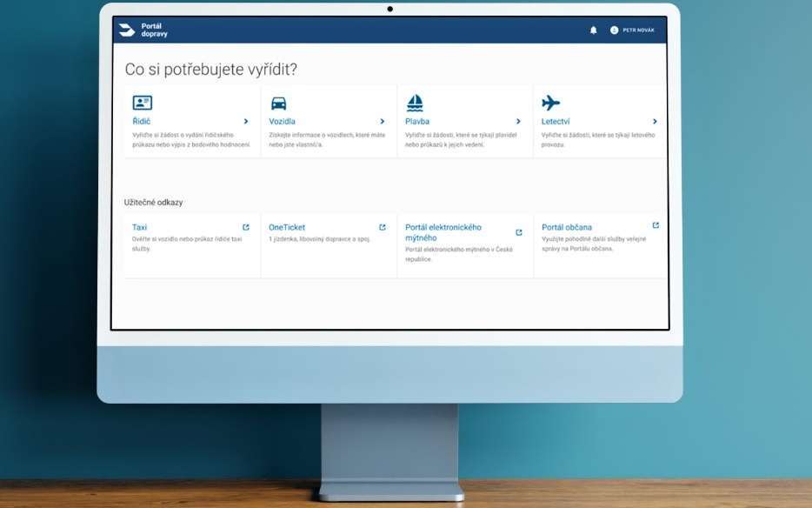Viewport: 812px width, 508px height.
Task: Expand the Letectví section chevron
Action: tap(655, 122)
